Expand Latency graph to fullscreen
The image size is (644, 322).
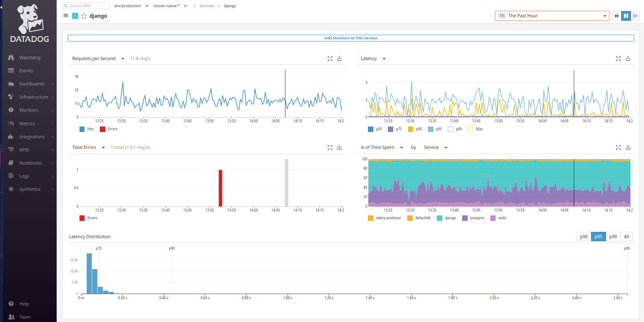coord(618,59)
